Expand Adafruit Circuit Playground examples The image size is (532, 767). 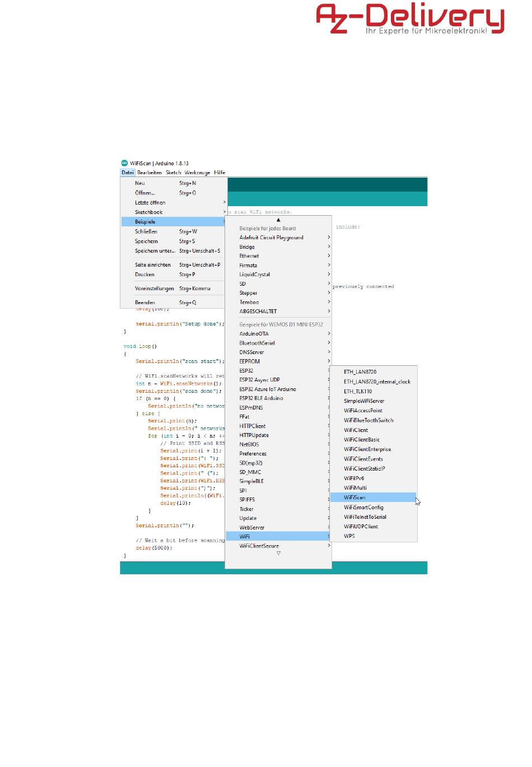[x=278, y=238]
